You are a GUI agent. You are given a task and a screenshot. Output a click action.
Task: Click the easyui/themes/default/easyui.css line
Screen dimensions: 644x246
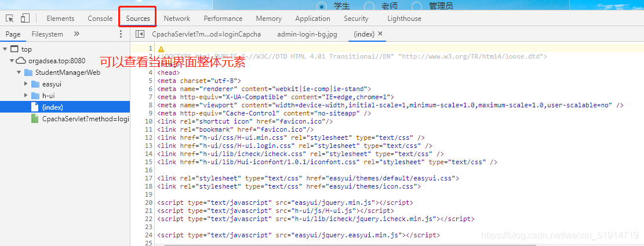point(308,178)
